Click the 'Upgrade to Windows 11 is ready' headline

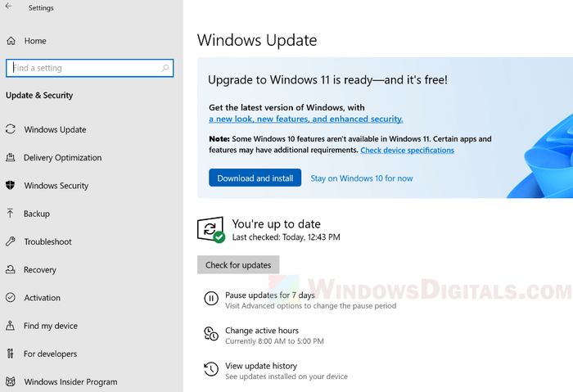tap(327, 79)
